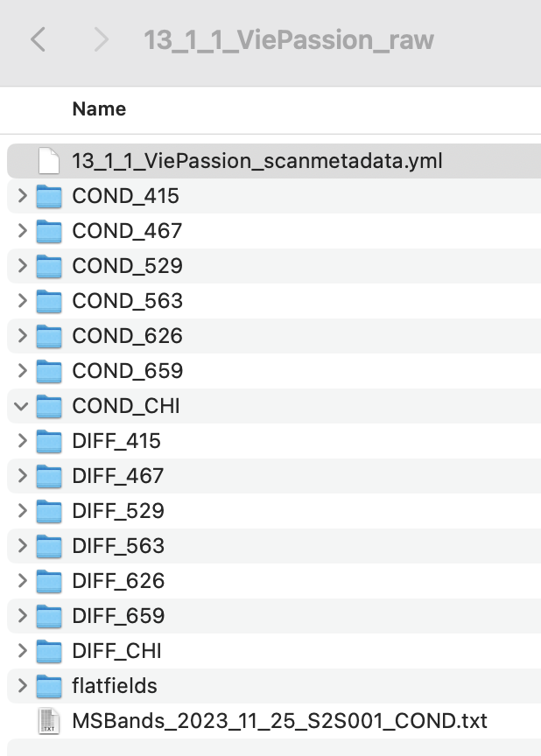The image size is (541, 756).
Task: Select the COND_529 folder name
Action: (x=127, y=266)
